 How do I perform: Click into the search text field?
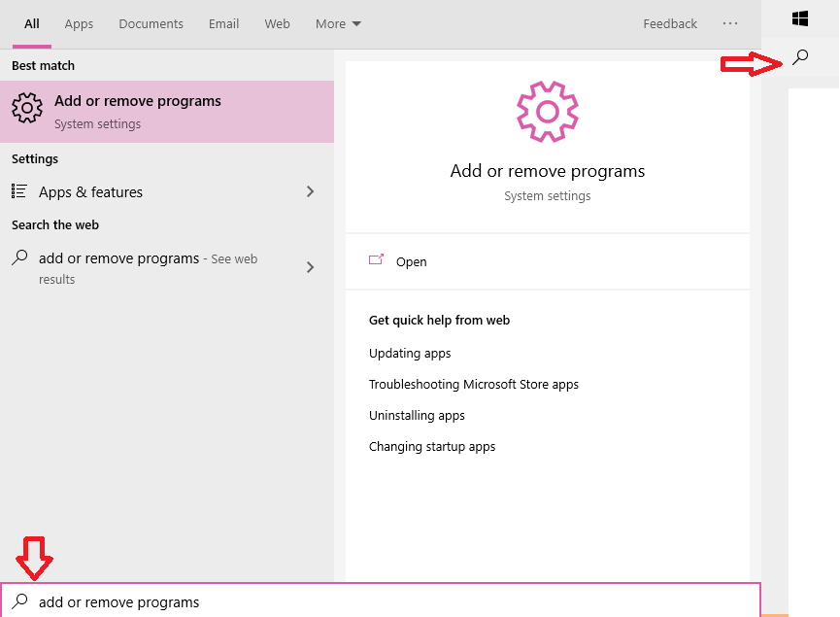(381, 601)
